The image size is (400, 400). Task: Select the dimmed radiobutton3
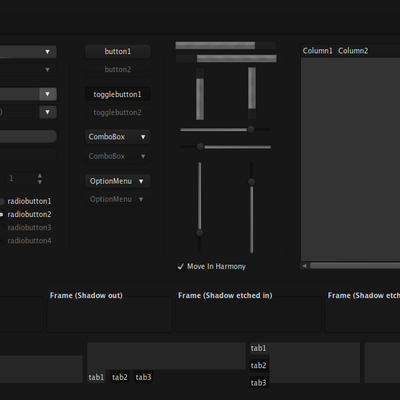click(26, 228)
